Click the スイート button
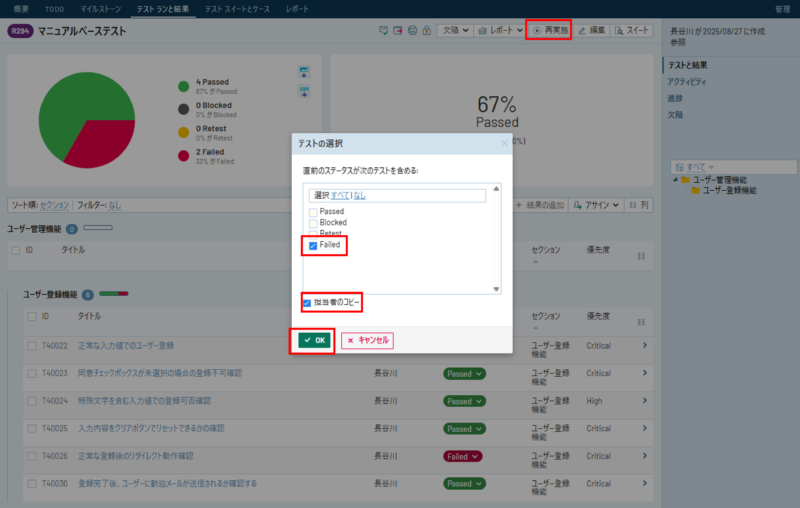The width and height of the screenshot is (800, 508). 632,31
